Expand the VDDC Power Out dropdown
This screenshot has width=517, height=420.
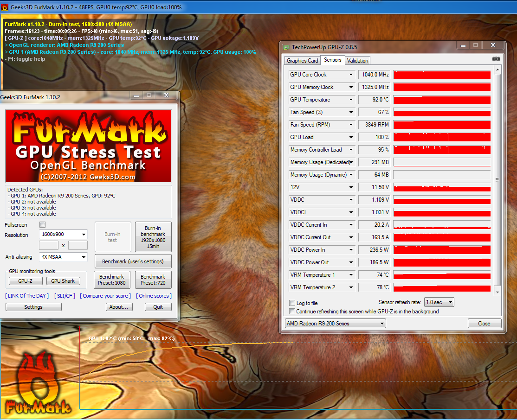(x=351, y=262)
